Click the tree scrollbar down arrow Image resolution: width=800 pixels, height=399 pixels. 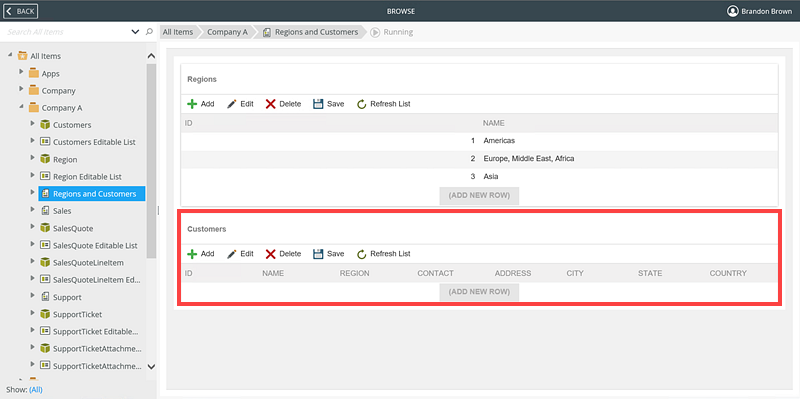coord(151,366)
